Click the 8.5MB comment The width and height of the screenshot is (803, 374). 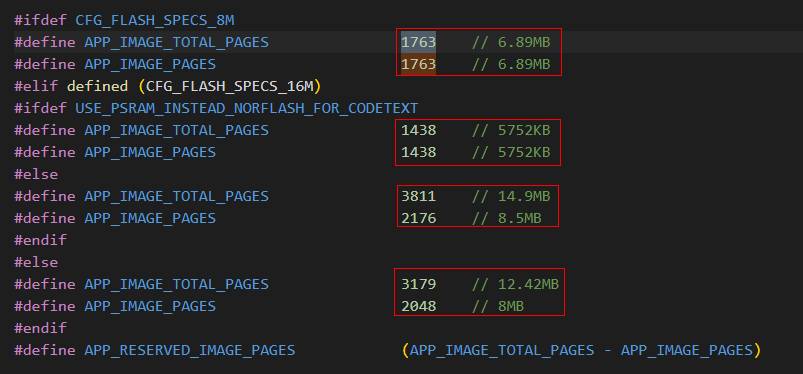[506, 218]
